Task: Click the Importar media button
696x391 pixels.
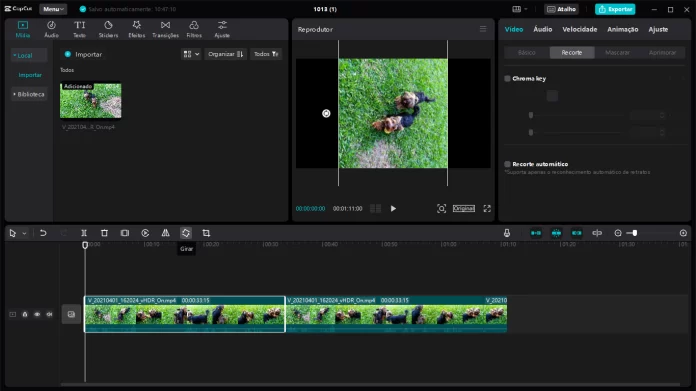Action: 83,54
